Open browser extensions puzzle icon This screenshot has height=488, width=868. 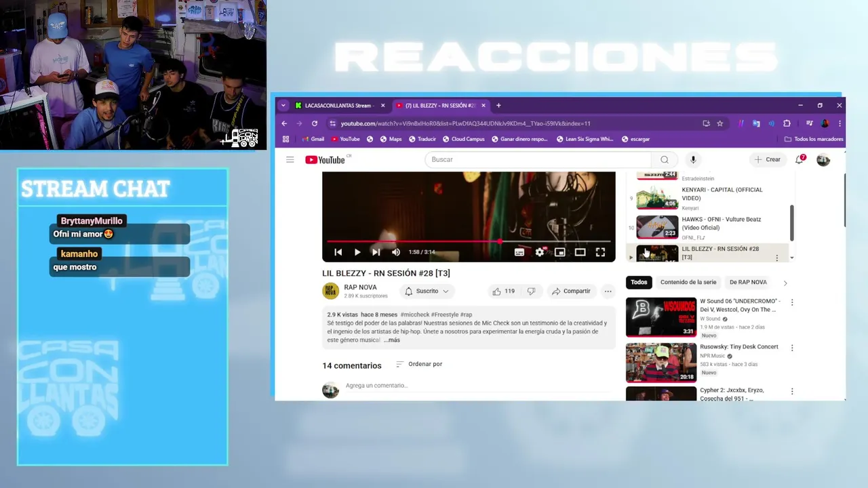787,123
